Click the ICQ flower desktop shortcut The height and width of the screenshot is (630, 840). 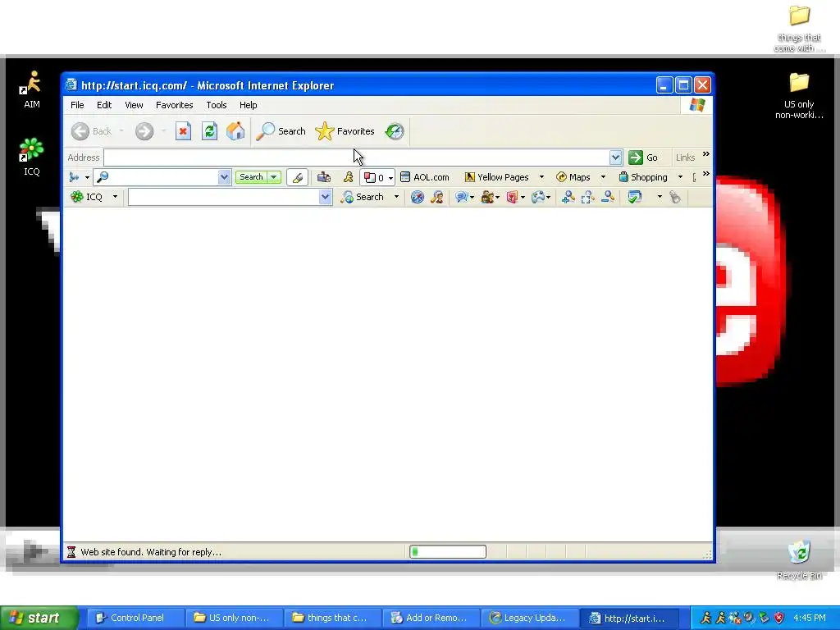(32, 157)
